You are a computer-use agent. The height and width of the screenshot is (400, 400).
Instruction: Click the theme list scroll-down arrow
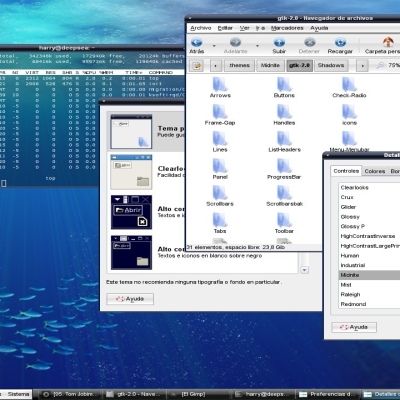click(304, 270)
